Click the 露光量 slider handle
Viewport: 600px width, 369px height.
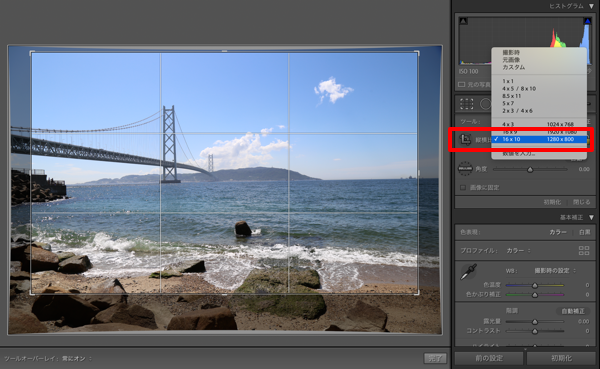coord(535,322)
